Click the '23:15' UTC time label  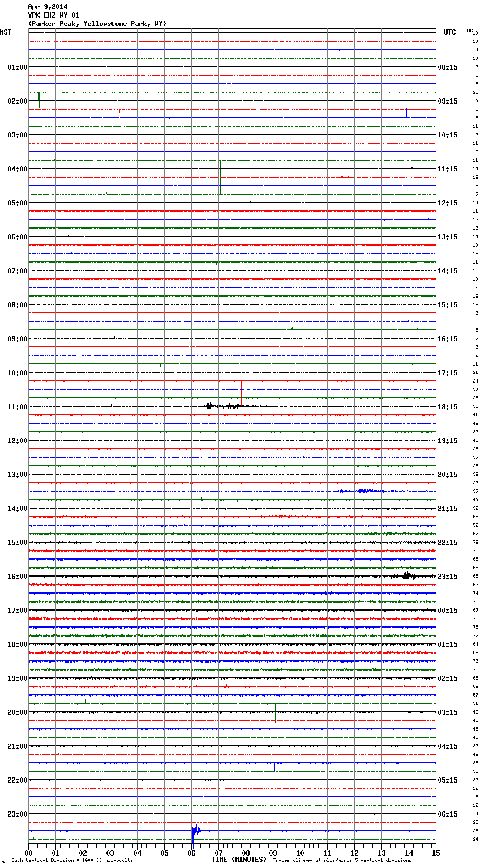[x=448, y=577]
